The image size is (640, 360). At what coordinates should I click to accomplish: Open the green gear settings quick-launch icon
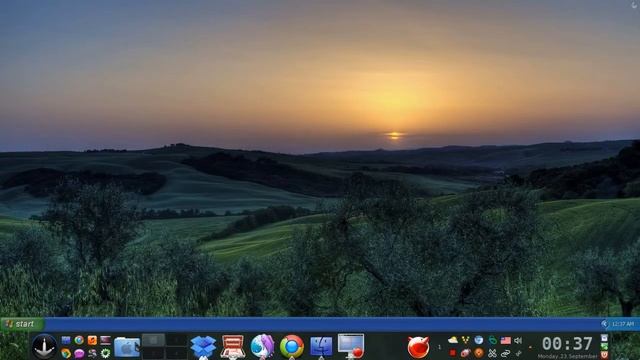(x=105, y=353)
